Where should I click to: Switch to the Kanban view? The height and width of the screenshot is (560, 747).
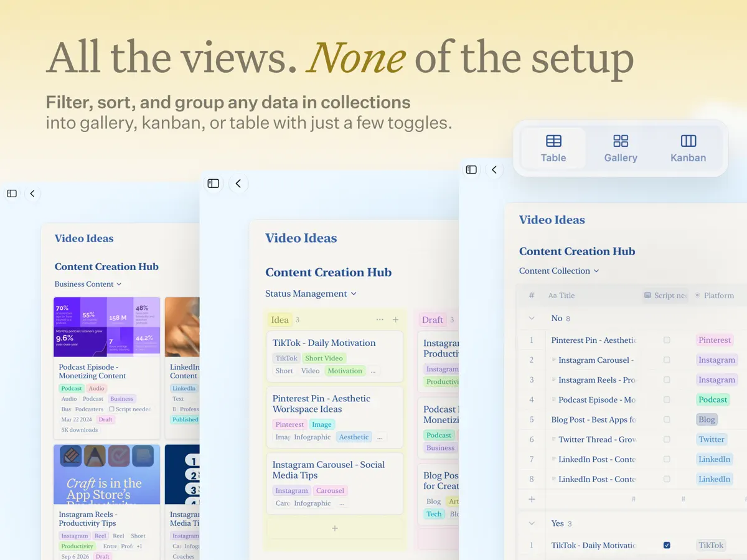click(688, 148)
